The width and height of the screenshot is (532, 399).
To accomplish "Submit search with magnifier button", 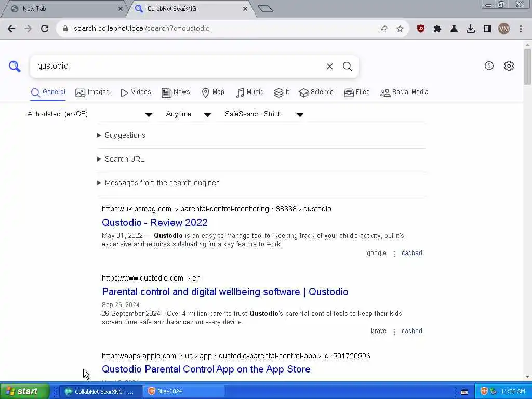I will tap(347, 66).
